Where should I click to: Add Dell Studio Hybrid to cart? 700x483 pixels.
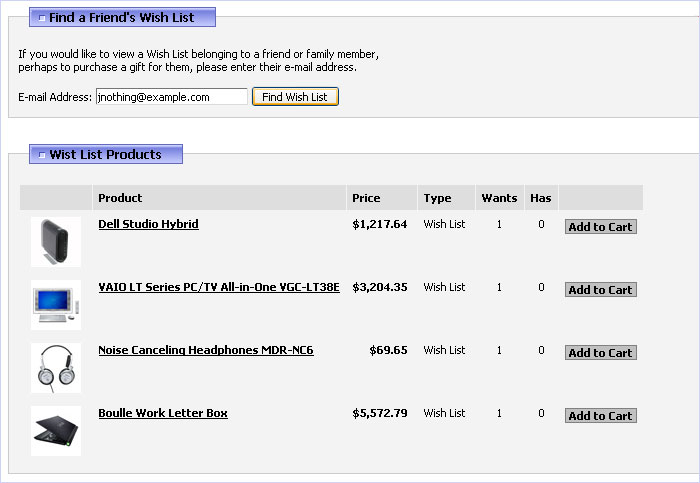[x=600, y=227]
